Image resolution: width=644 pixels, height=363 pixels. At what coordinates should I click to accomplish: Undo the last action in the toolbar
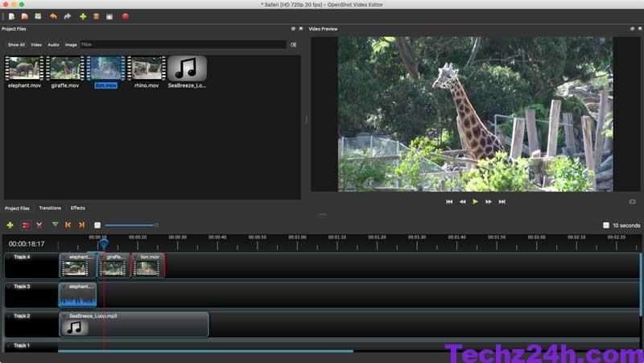coord(53,16)
